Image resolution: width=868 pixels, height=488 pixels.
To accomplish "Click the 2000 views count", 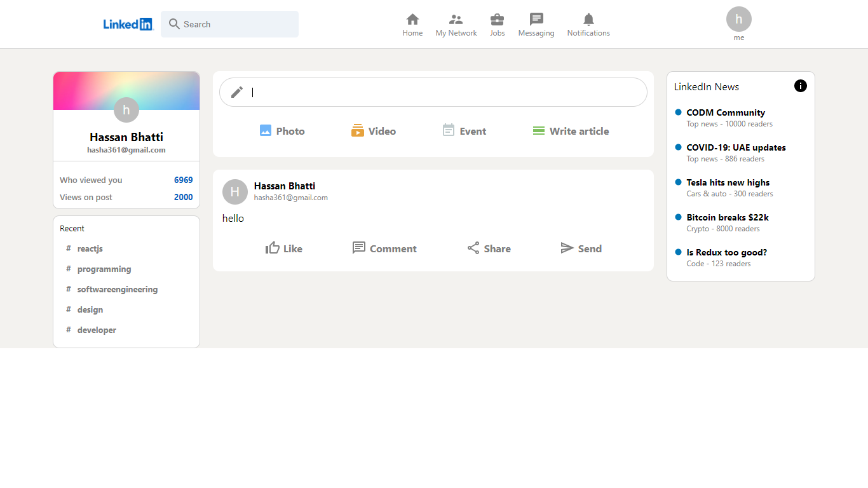I will pos(184,197).
